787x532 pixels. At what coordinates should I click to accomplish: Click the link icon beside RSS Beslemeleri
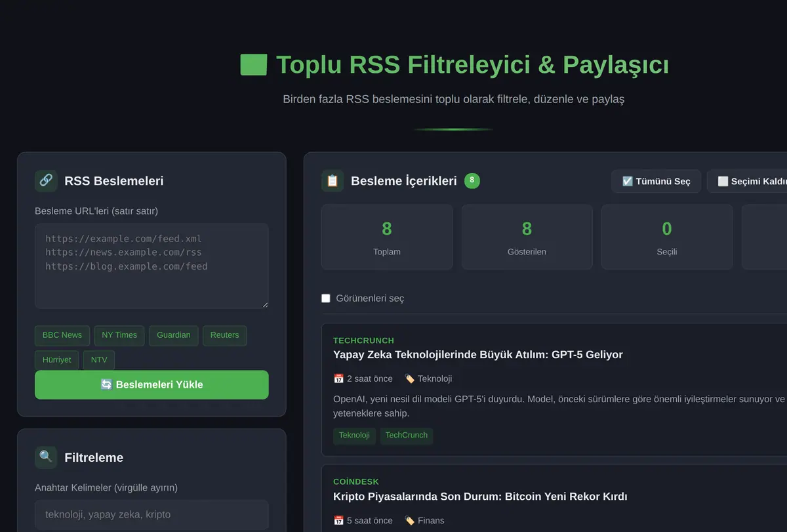(x=46, y=181)
